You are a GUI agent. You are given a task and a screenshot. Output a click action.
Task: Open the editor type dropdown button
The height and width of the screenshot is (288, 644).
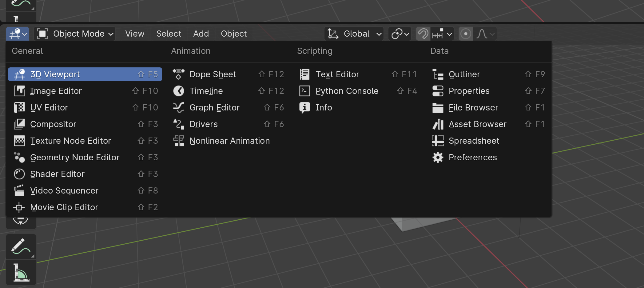18,34
